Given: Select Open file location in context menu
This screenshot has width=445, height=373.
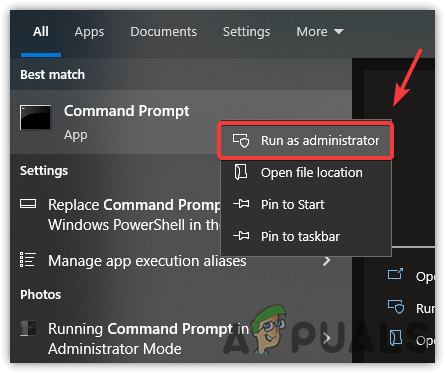Looking at the screenshot, I should click(x=306, y=173).
